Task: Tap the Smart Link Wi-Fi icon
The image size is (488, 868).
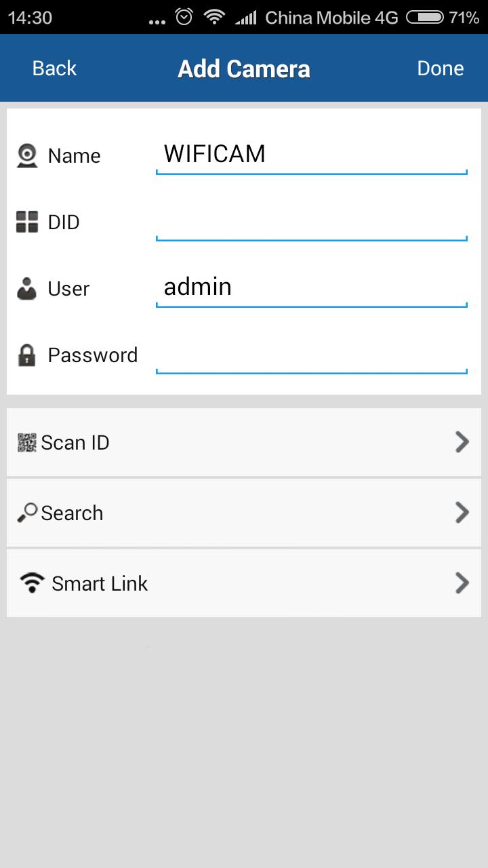Action: point(32,583)
